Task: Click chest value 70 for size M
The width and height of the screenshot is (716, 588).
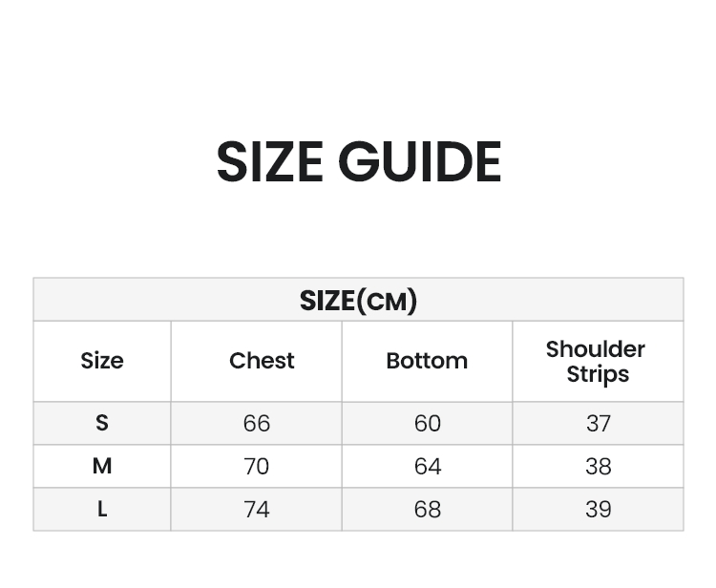Action: pos(257,467)
